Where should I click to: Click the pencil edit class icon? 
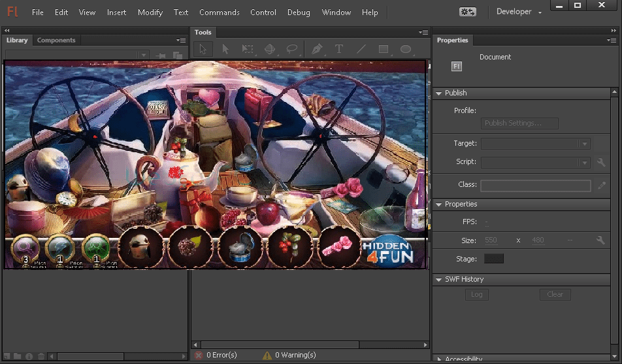coord(602,186)
